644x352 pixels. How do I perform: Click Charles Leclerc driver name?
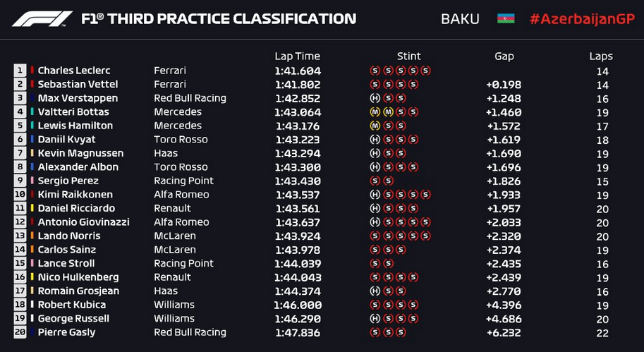(74, 71)
